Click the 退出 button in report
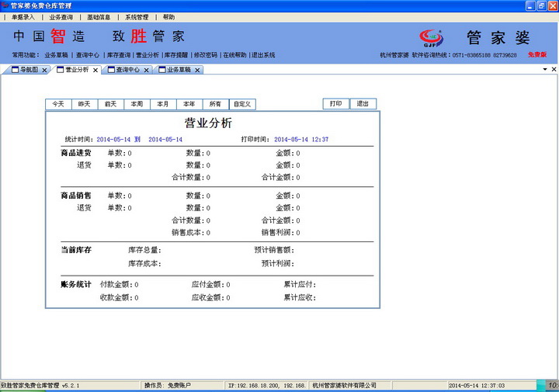The image size is (559, 392). [363, 104]
